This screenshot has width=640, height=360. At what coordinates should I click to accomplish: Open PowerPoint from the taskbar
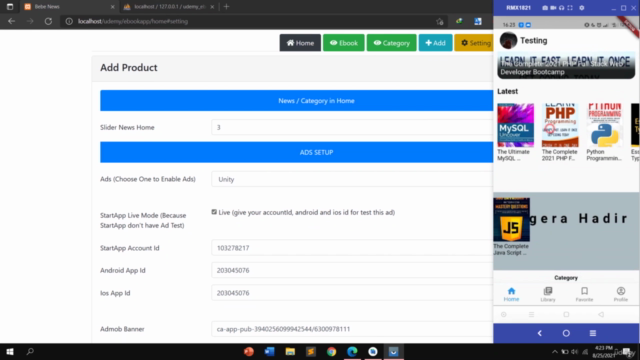pyautogui.click(x=249, y=351)
